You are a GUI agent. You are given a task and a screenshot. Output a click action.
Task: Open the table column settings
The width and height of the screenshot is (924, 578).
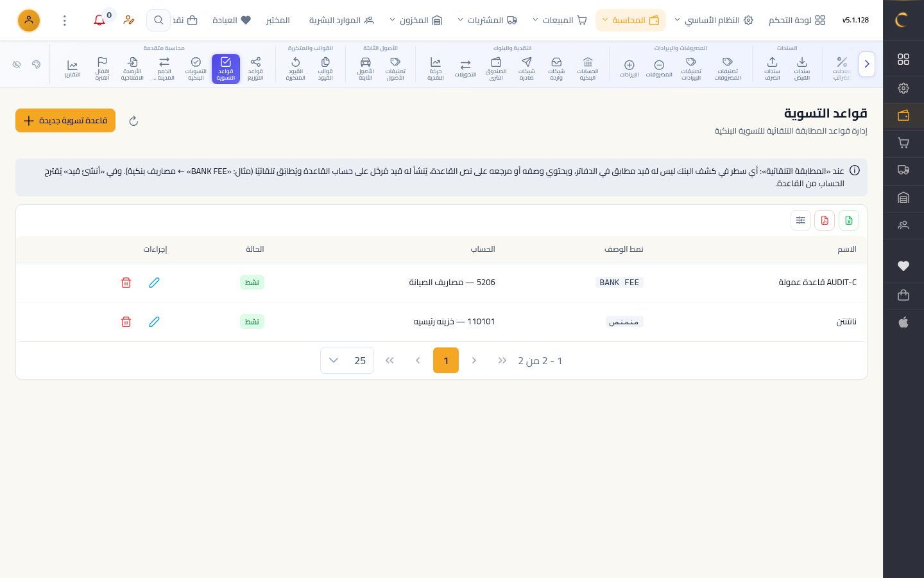801,220
